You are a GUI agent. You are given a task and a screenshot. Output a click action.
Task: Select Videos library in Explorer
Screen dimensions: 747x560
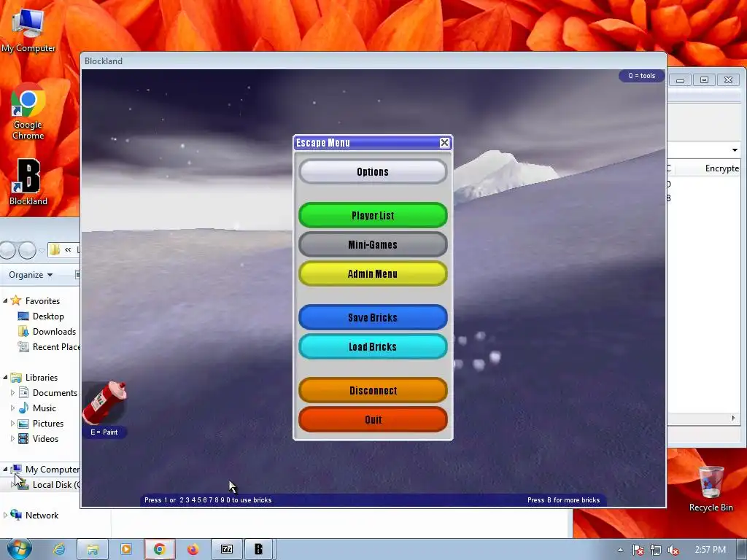45,438
